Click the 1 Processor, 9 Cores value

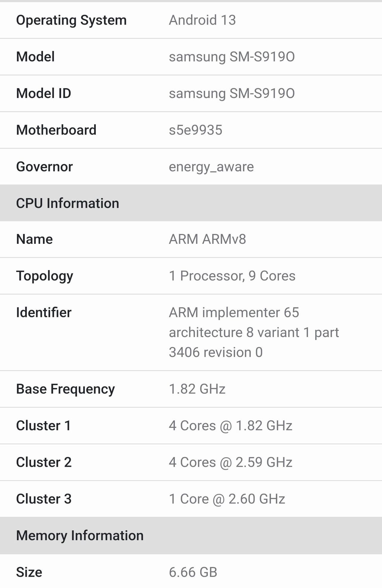tap(232, 276)
